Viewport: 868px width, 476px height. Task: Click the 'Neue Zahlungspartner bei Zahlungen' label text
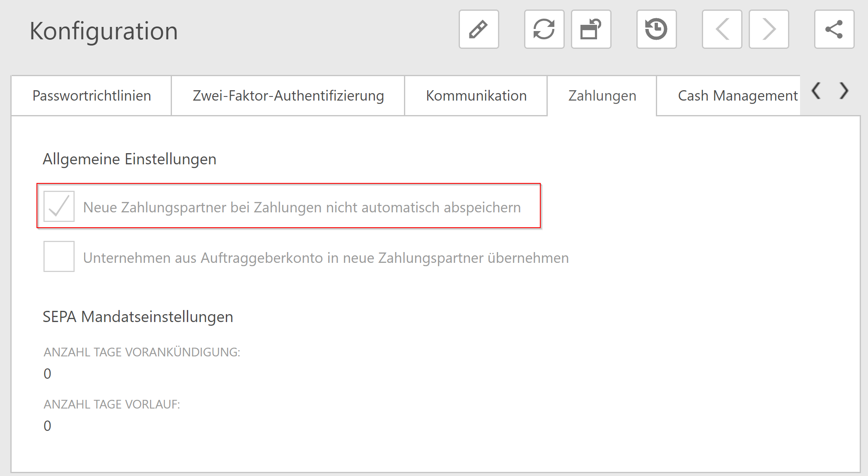point(302,207)
